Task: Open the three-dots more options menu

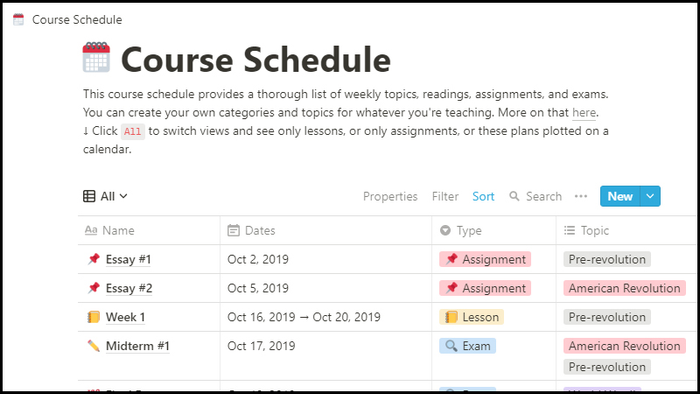Action: pos(581,196)
